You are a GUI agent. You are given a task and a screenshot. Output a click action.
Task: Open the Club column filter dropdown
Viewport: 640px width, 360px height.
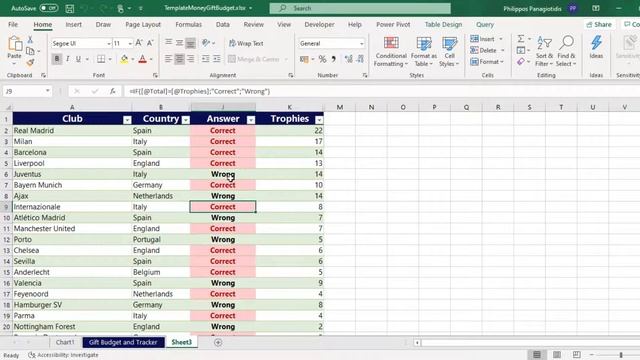[127, 120]
